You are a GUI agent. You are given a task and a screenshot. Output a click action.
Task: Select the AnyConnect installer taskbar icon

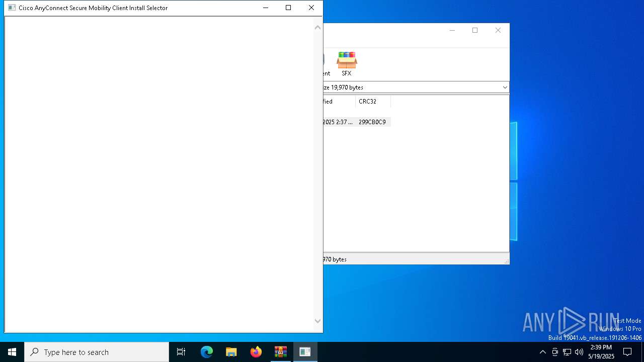click(305, 352)
